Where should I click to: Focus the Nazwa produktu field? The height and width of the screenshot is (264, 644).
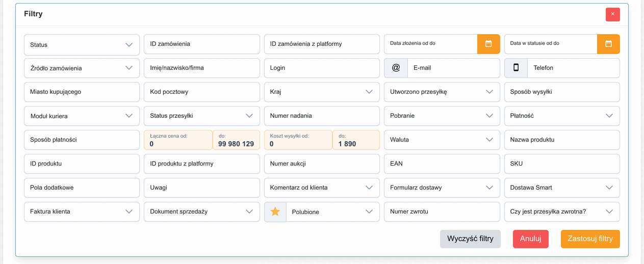[x=562, y=140]
